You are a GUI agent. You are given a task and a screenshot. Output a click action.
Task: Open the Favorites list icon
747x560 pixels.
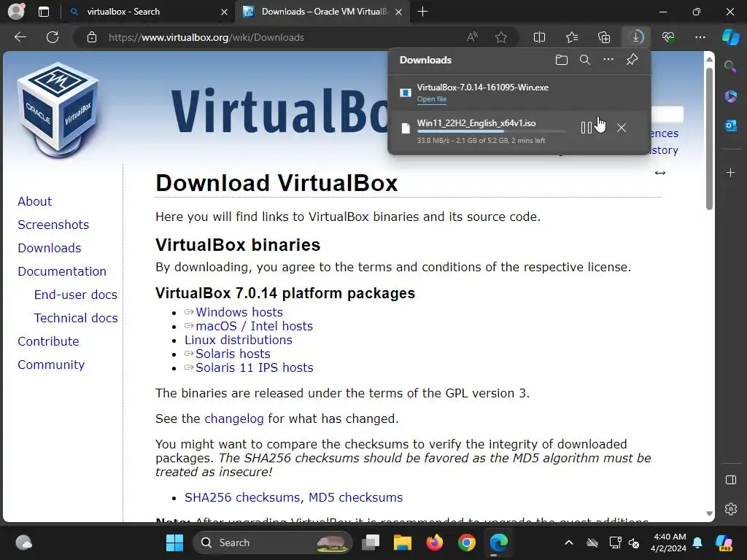coord(572,37)
